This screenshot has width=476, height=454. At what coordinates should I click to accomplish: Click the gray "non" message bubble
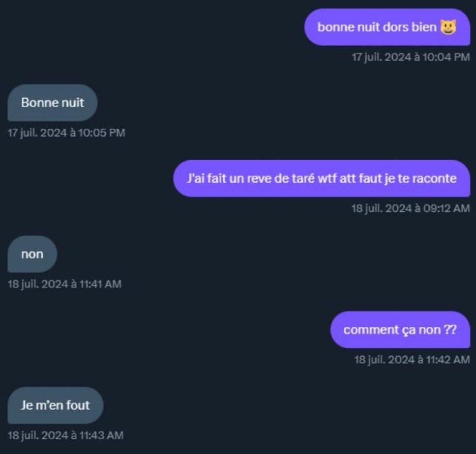(x=32, y=254)
